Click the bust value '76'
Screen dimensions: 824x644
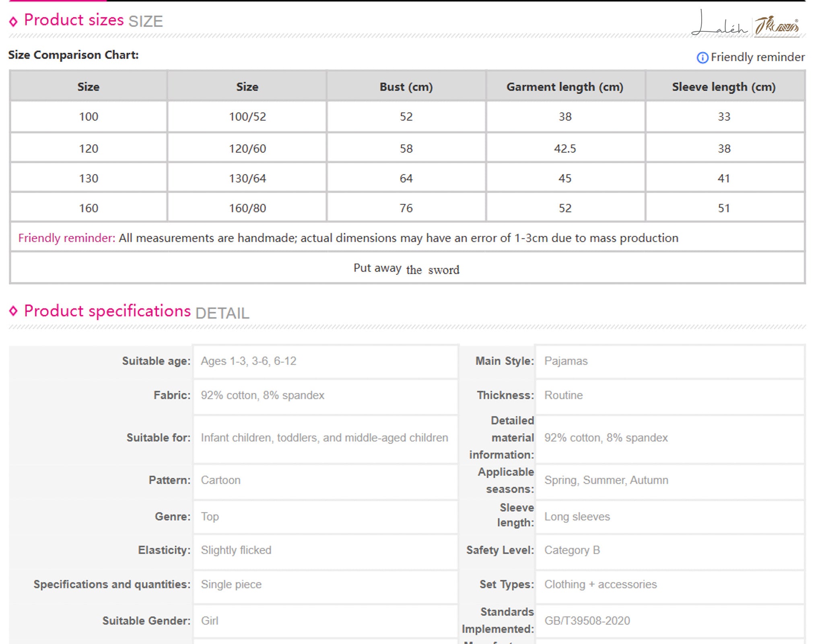click(406, 208)
